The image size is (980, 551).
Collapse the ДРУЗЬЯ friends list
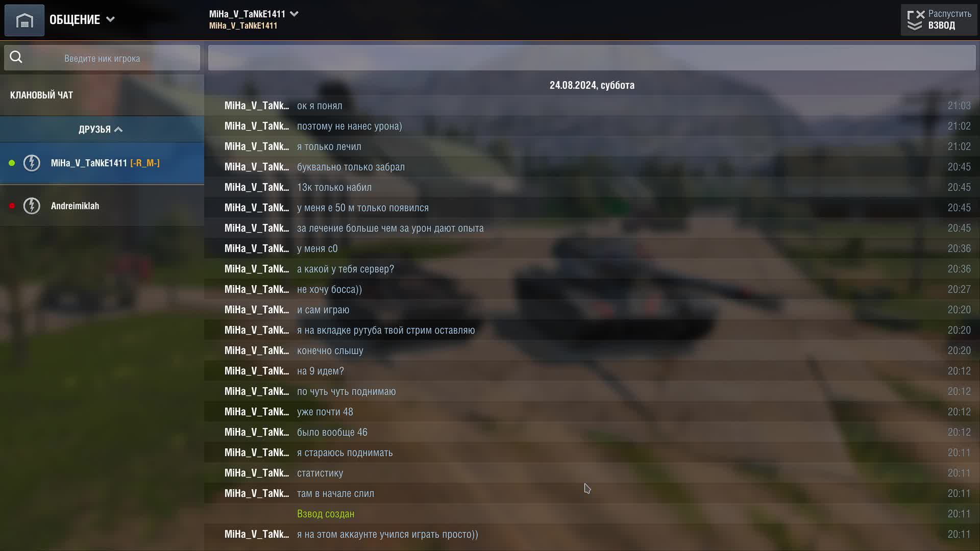pyautogui.click(x=101, y=130)
